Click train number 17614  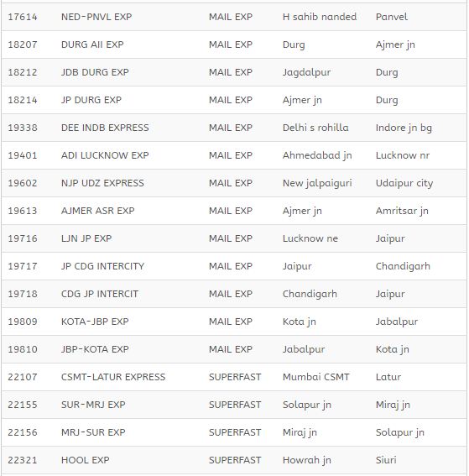click(23, 17)
